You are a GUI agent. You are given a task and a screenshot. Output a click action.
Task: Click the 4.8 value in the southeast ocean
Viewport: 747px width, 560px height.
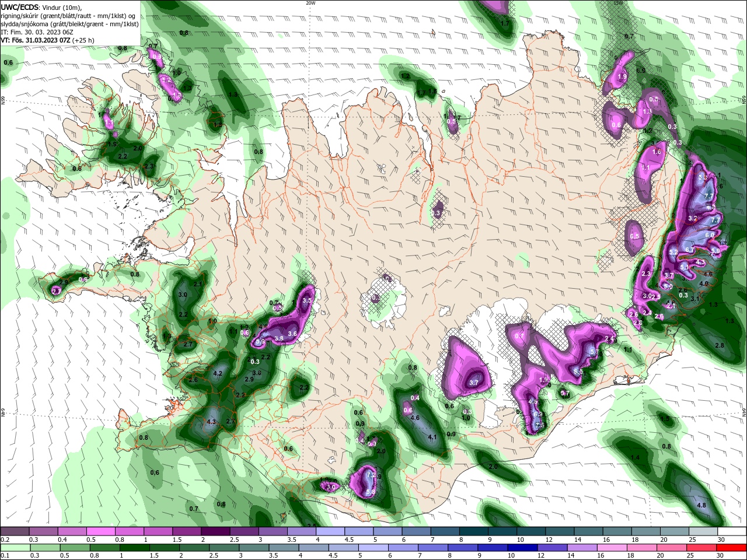pyautogui.click(x=701, y=505)
